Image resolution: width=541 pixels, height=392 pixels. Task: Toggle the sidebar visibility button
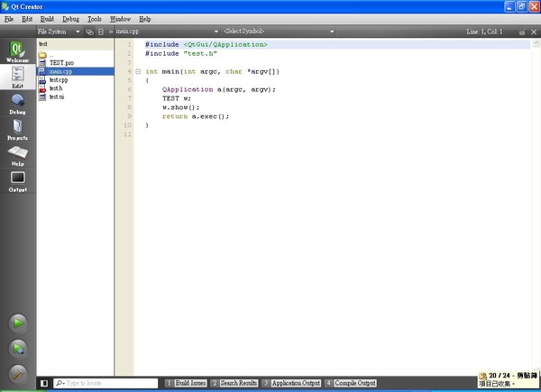click(44, 383)
